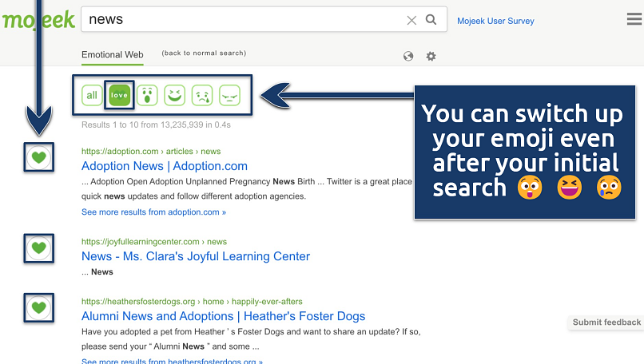Screen dimensions: 644x364
Task: Open Alumni News and Adoptions result
Action: pyautogui.click(x=223, y=316)
